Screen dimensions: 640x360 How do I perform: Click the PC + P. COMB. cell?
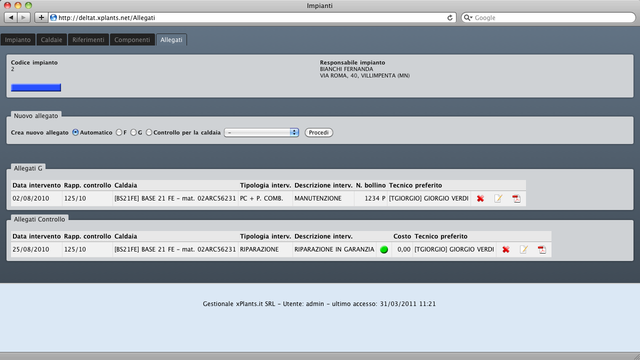coord(265,198)
